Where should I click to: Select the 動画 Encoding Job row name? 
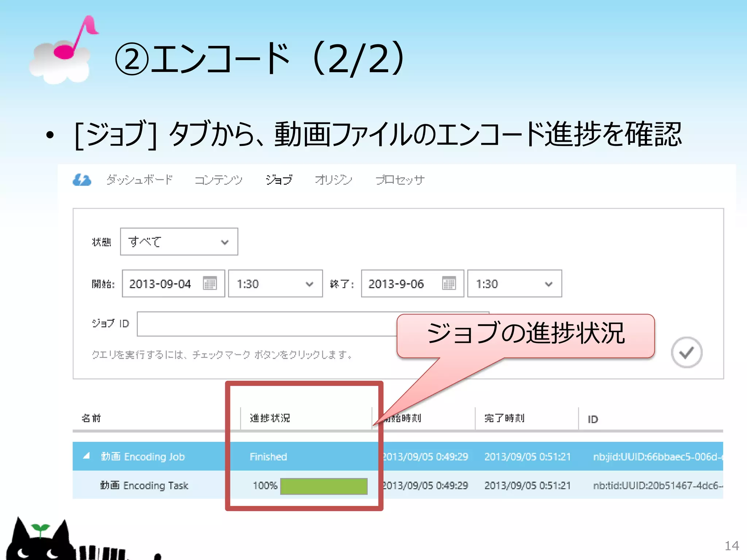(x=143, y=456)
